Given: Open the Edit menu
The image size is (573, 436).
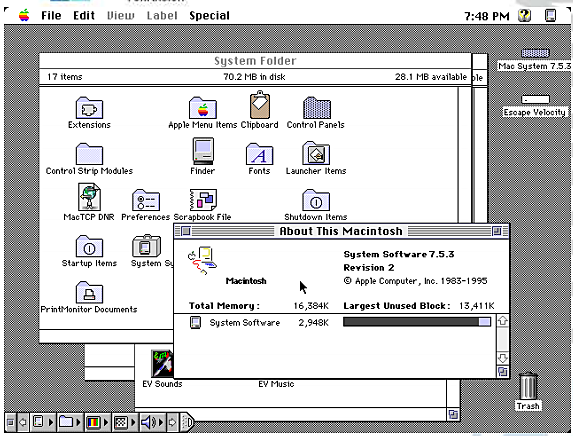Looking at the screenshot, I should click(84, 16).
